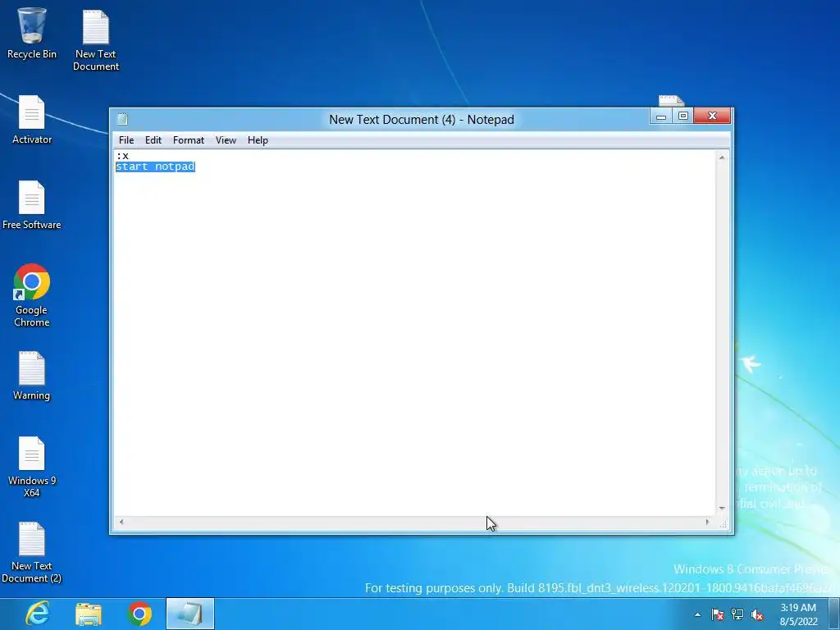The image size is (840, 630).
Task: Click the highlighted 'start notpad' text
Action: coord(155,167)
